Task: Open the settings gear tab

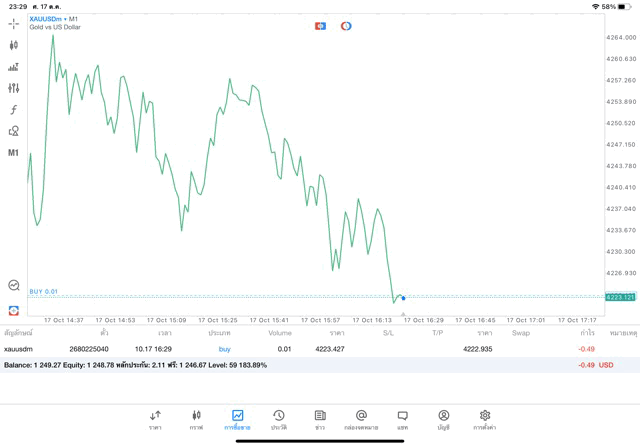Action: (485, 418)
